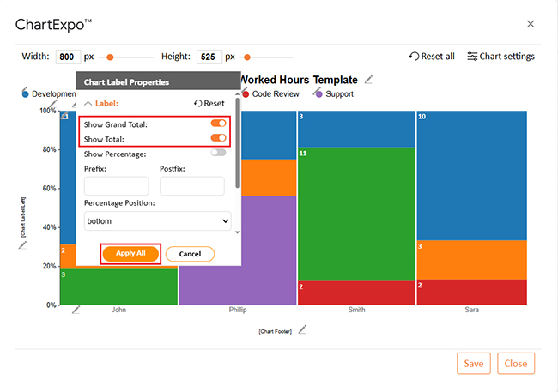The image size is (558, 392).
Task: Click the Phillip axis label
Action: [238, 310]
